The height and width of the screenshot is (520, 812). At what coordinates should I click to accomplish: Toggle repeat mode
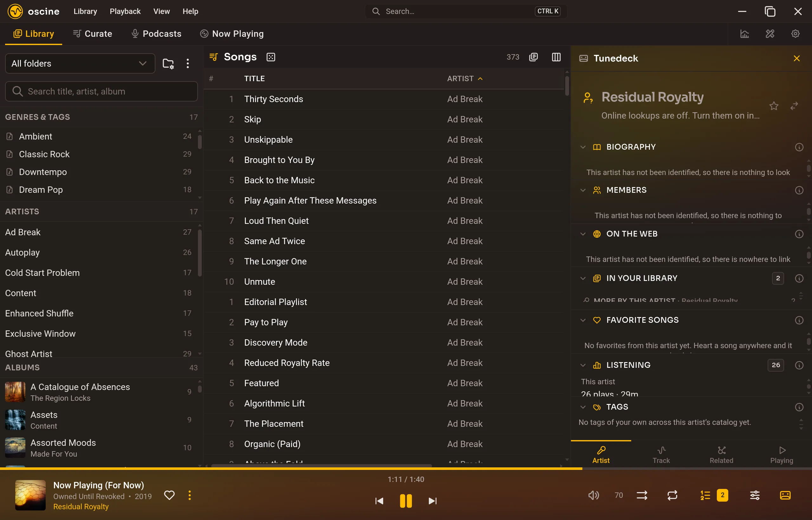672,495
